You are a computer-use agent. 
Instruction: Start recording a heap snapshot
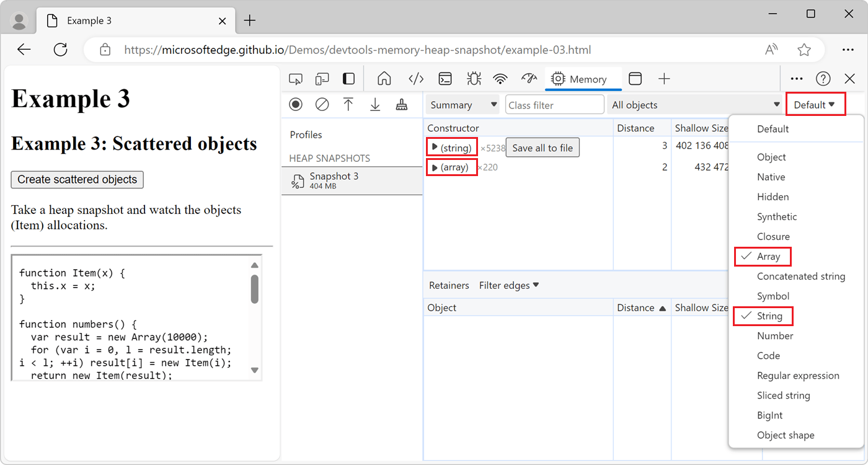point(296,104)
